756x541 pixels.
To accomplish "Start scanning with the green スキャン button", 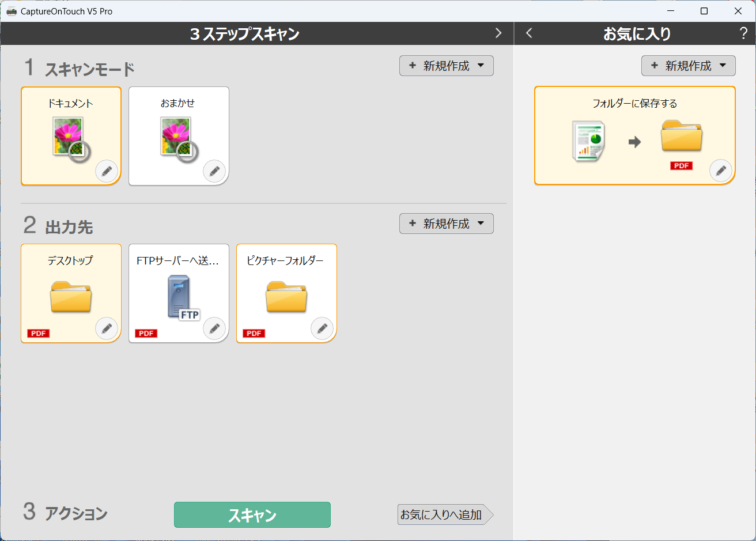I will pos(252,515).
